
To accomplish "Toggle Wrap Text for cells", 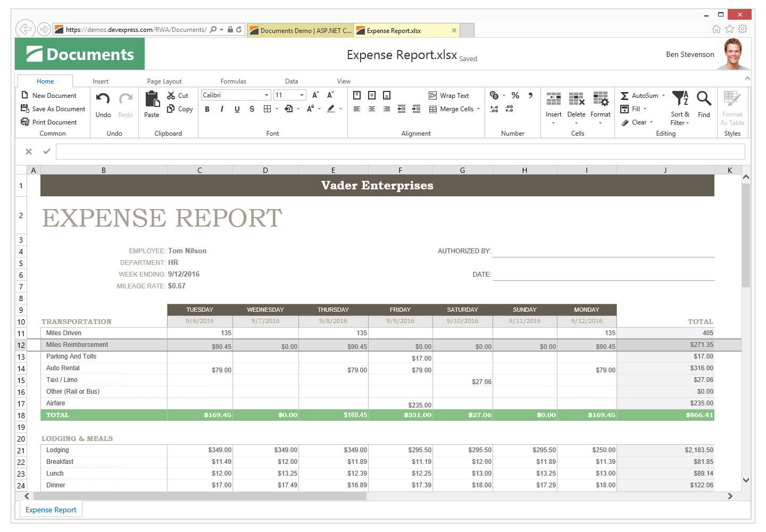I will coord(449,96).
